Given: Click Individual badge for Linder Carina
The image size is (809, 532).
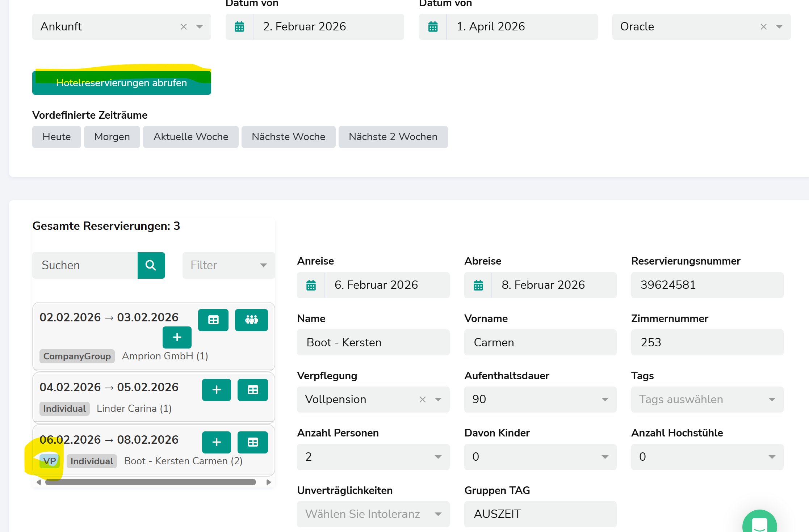Looking at the screenshot, I should tap(64, 409).
